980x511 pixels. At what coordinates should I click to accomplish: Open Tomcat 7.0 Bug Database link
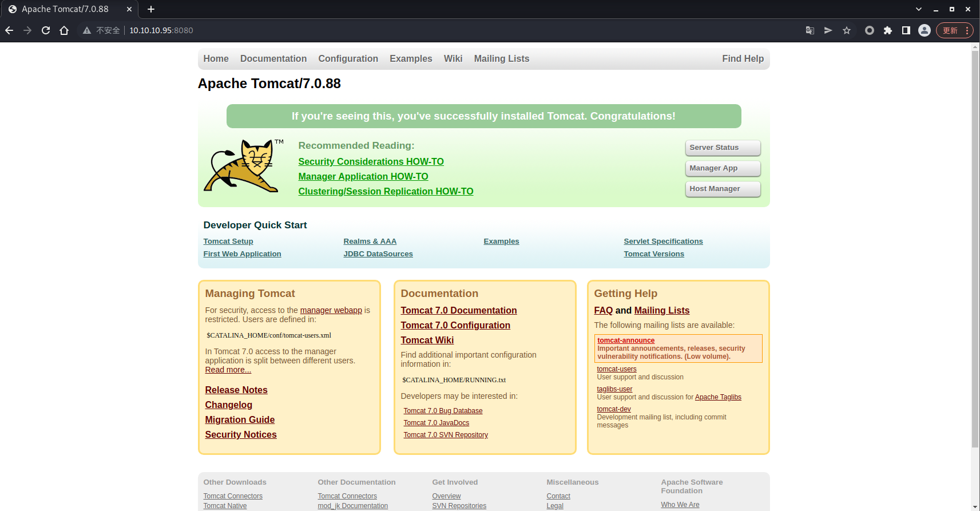pyautogui.click(x=443, y=411)
